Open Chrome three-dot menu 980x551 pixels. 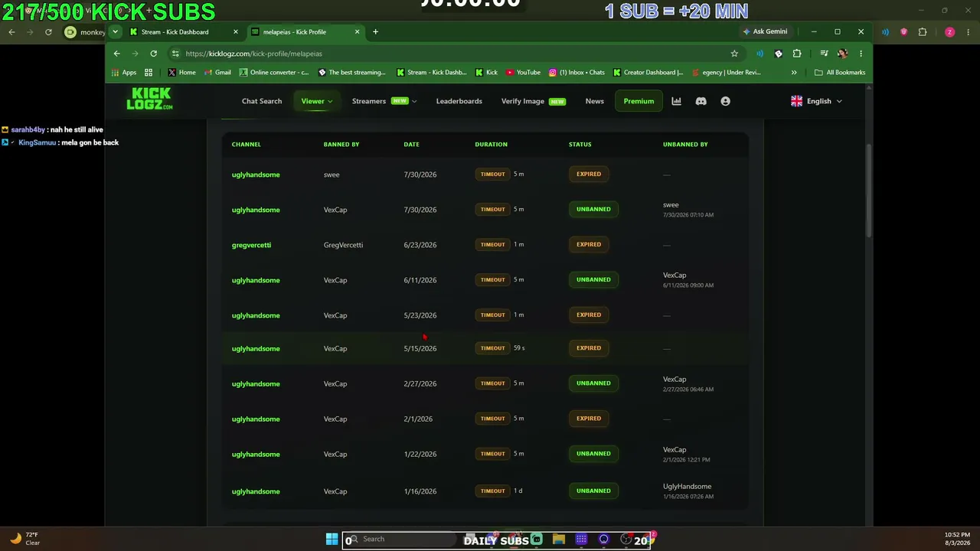point(861,54)
